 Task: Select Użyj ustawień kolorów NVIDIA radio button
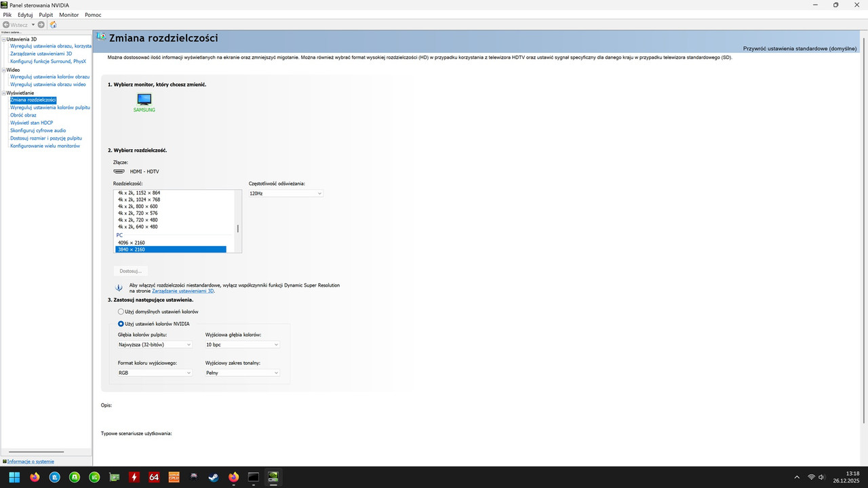121,323
